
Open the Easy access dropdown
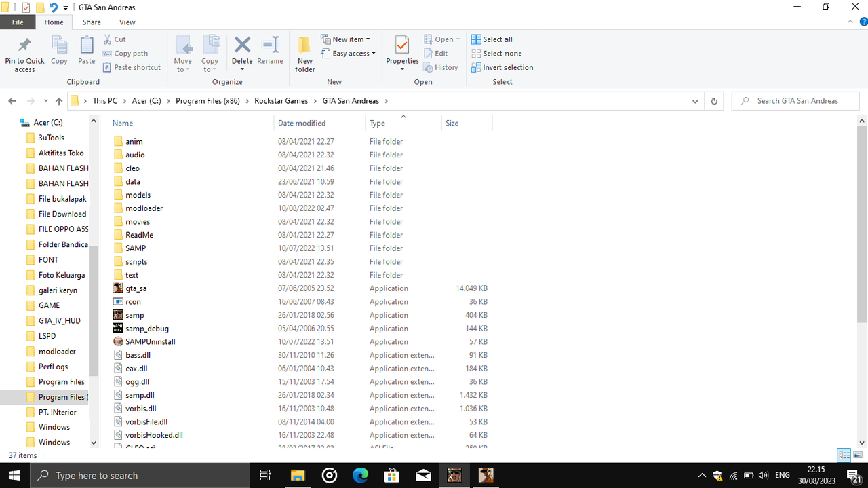tap(349, 54)
